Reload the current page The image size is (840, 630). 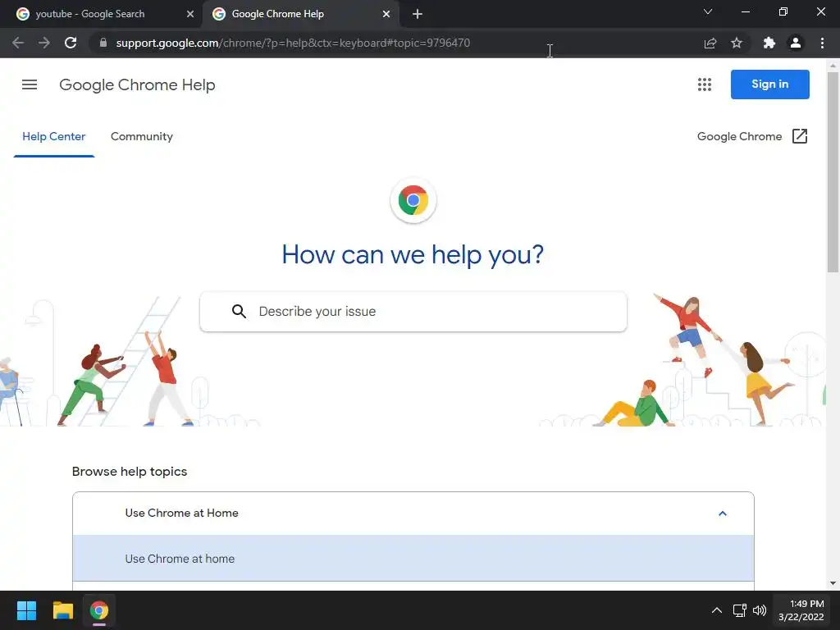click(x=71, y=43)
